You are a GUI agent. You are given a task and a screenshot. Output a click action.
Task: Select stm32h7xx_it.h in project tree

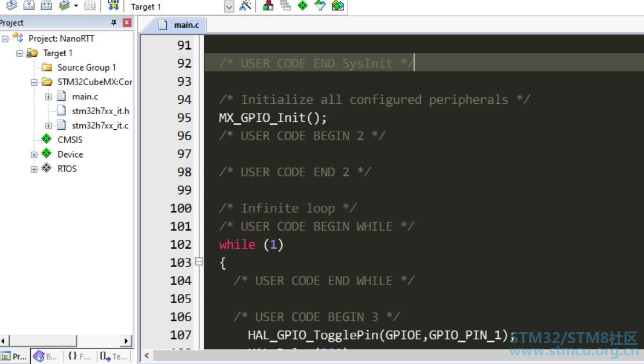coord(100,111)
